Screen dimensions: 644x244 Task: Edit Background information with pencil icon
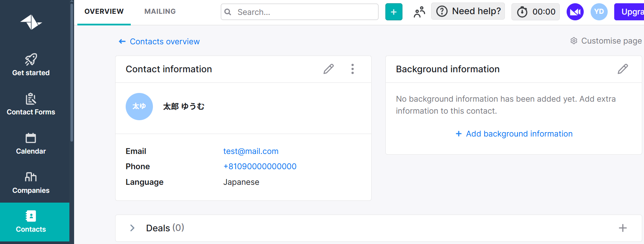point(623,69)
